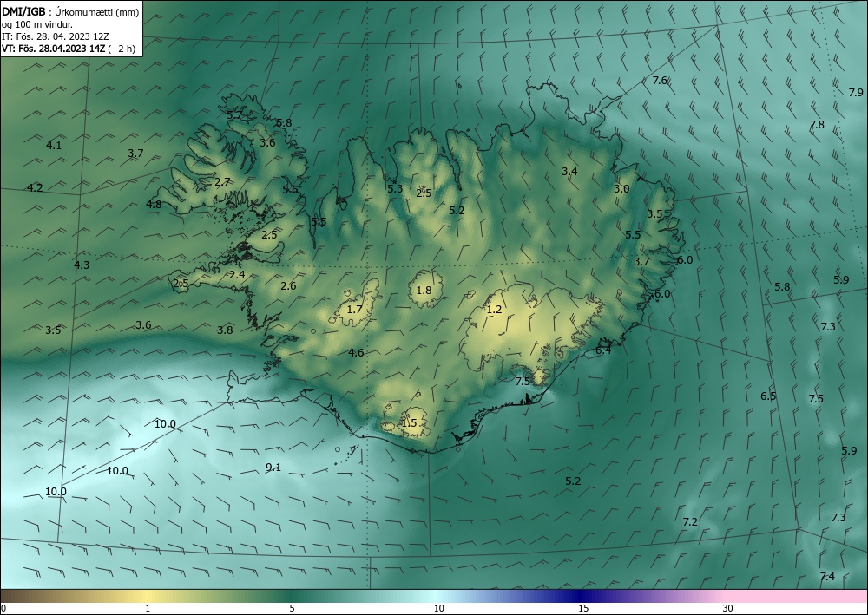Click the 7.4 value at the bottom right corner
868x615 pixels.
click(827, 577)
